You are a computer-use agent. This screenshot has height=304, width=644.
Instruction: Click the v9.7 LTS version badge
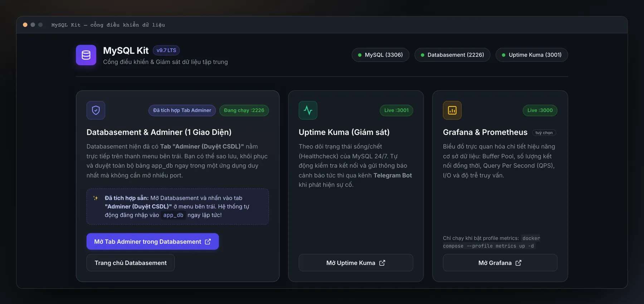click(x=166, y=50)
